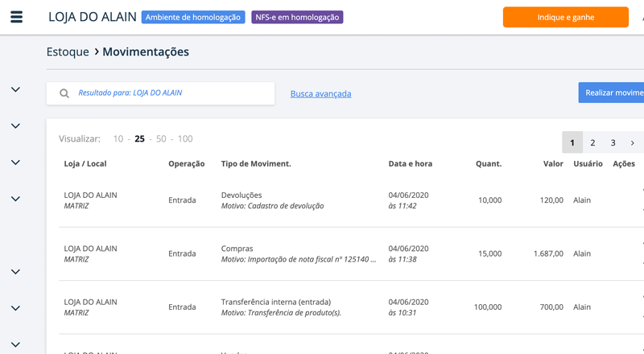Navigate to Estoque in the breadcrumb

click(x=68, y=51)
